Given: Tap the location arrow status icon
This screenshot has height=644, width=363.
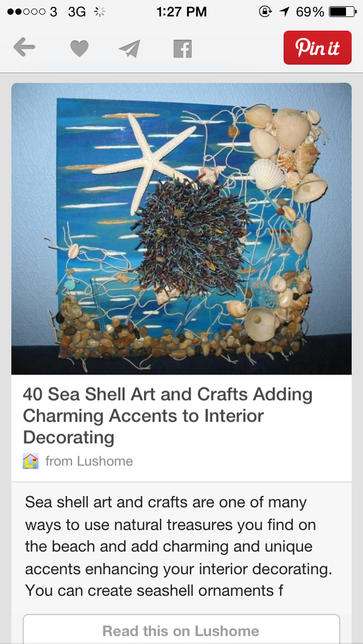Looking at the screenshot, I should tap(284, 12).
